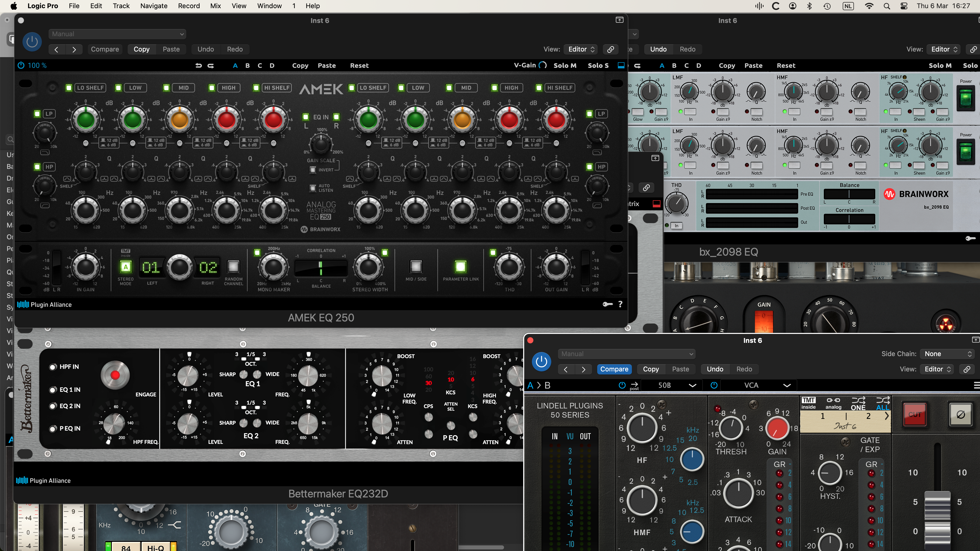980x551 pixels.
Task: Toggle the Lindell plugin power button
Action: [x=541, y=362]
